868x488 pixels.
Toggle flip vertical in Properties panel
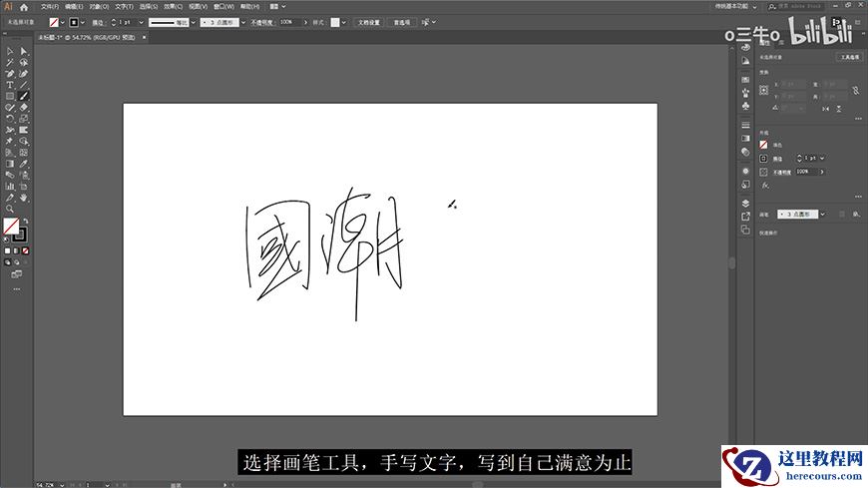pos(839,109)
